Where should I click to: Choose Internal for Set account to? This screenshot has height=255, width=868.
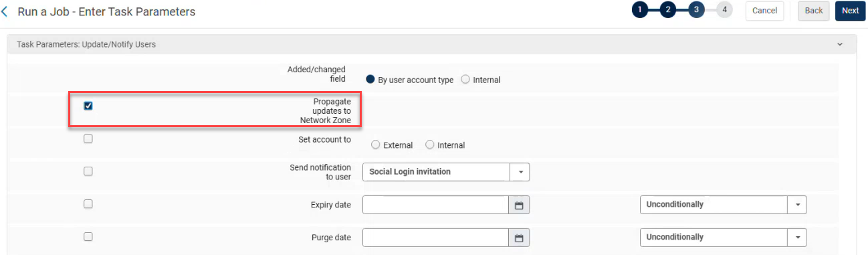(x=430, y=145)
